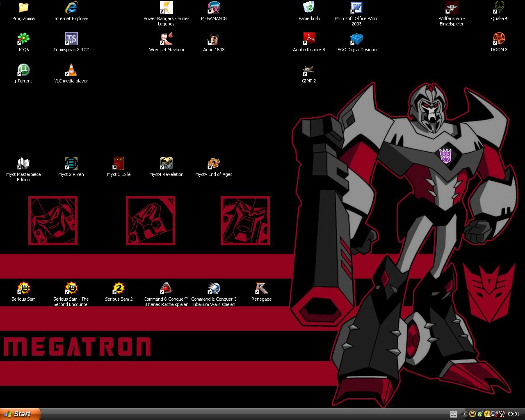The height and width of the screenshot is (420, 525).
Task: Select the Renegade shortcut
Action: point(261,292)
